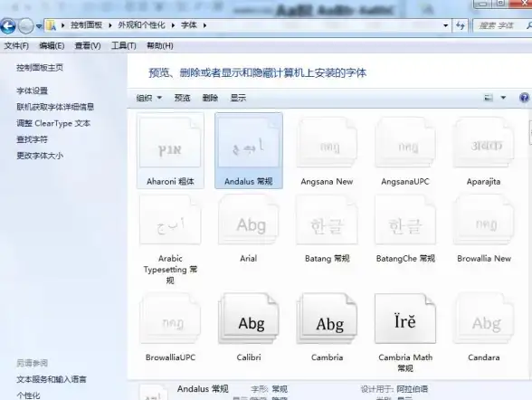This screenshot has width=532, height=400.
Task: Click the Back navigation arrow
Action: (x=8, y=25)
